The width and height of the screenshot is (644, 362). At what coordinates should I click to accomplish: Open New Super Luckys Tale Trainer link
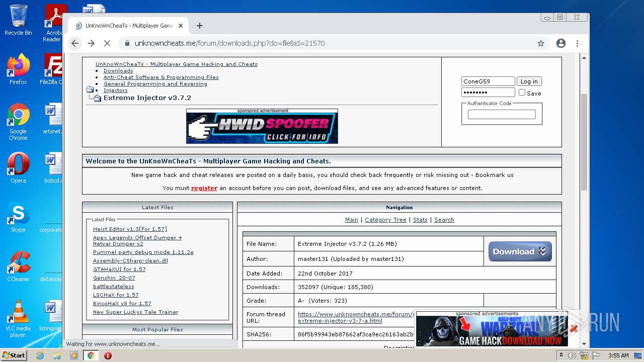coord(136,312)
